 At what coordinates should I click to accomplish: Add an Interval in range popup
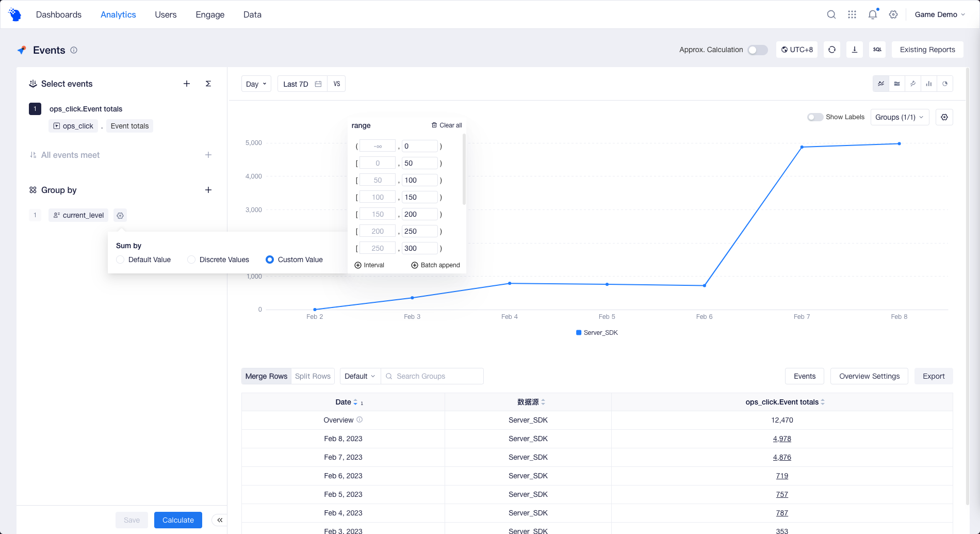(x=369, y=265)
